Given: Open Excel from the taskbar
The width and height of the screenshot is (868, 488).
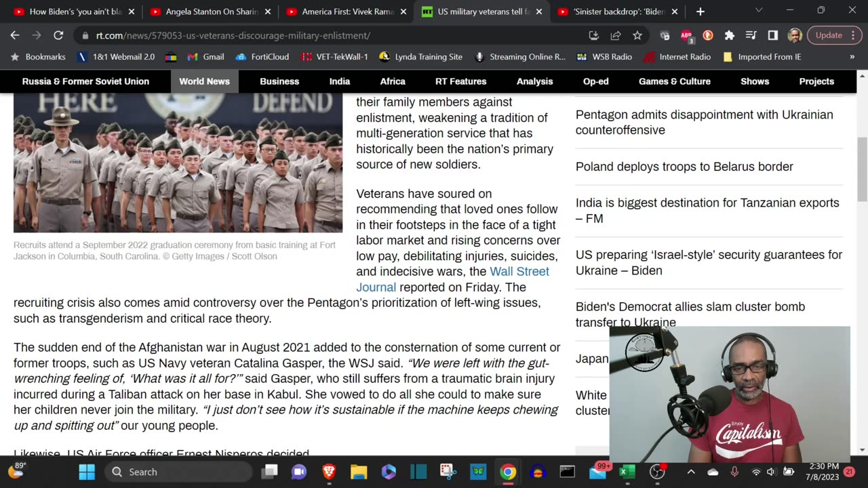Looking at the screenshot, I should (627, 472).
